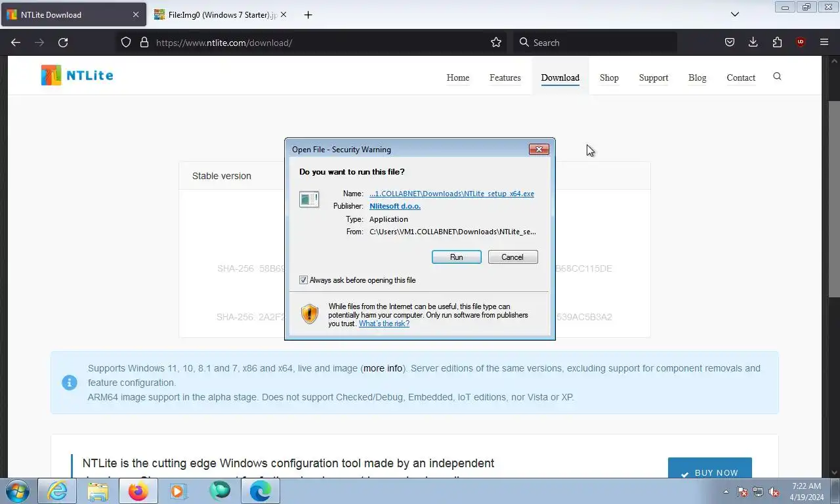
Task: Open the Features menu item
Action: tap(505, 77)
